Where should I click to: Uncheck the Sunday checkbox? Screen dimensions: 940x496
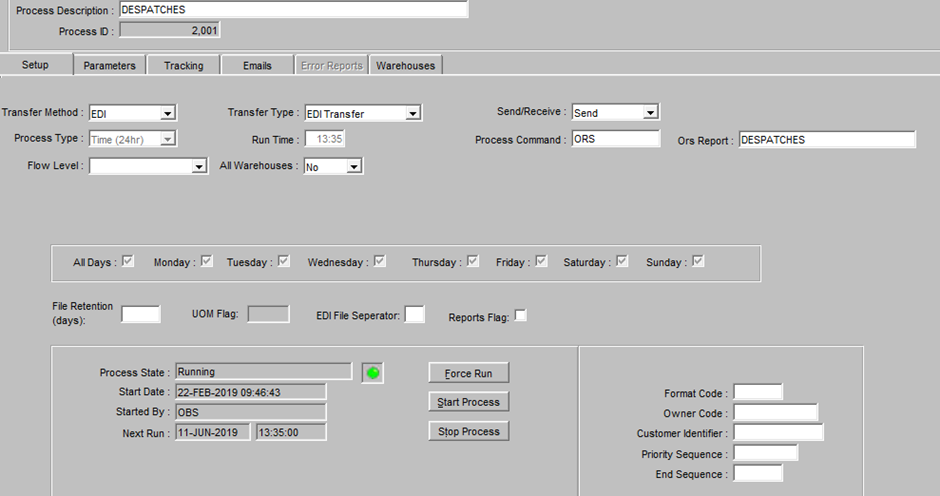point(698,261)
